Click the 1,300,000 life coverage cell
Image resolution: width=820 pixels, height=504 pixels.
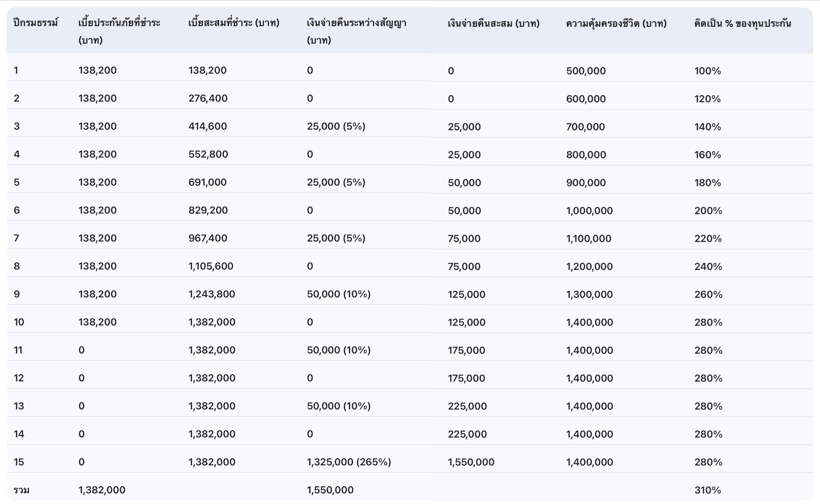click(x=589, y=295)
